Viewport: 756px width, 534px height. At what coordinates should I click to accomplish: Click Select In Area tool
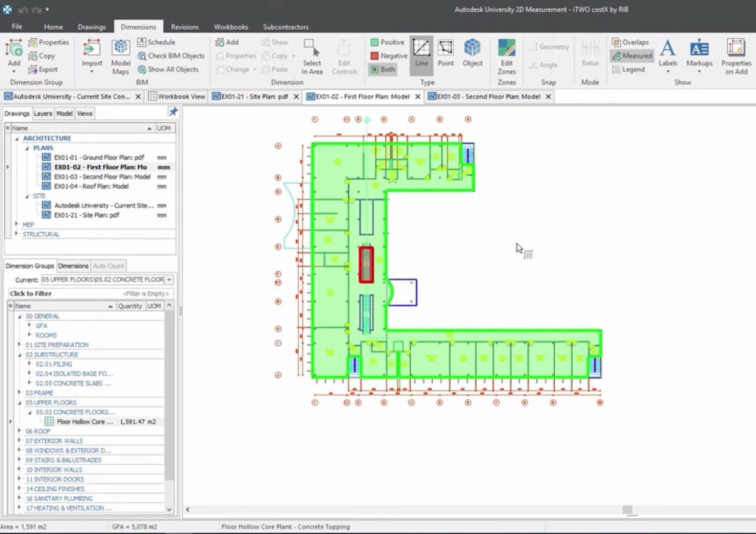coord(312,56)
